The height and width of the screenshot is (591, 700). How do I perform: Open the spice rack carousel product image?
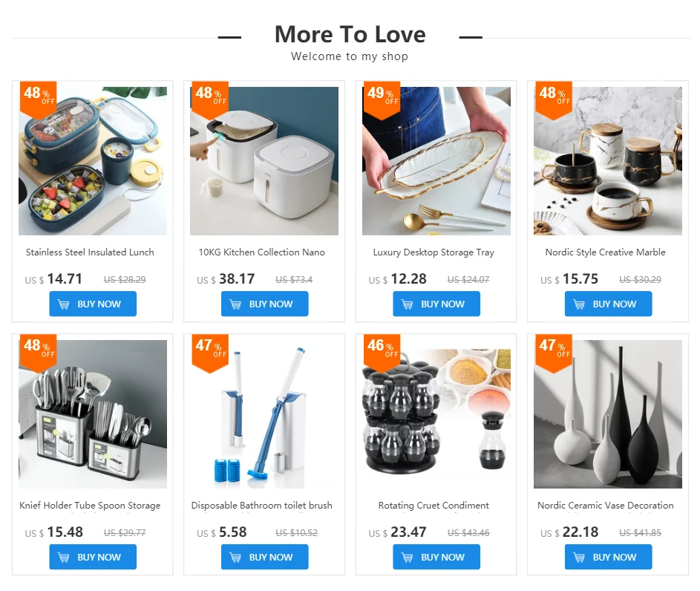point(436,414)
